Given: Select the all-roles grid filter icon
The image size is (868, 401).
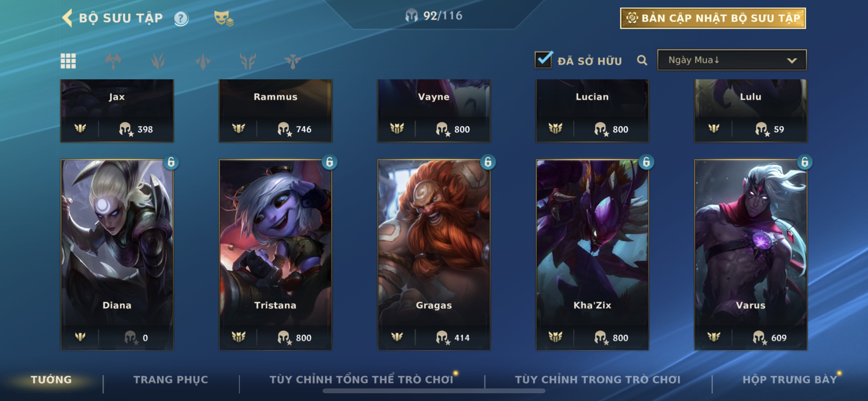Looking at the screenshot, I should (68, 61).
